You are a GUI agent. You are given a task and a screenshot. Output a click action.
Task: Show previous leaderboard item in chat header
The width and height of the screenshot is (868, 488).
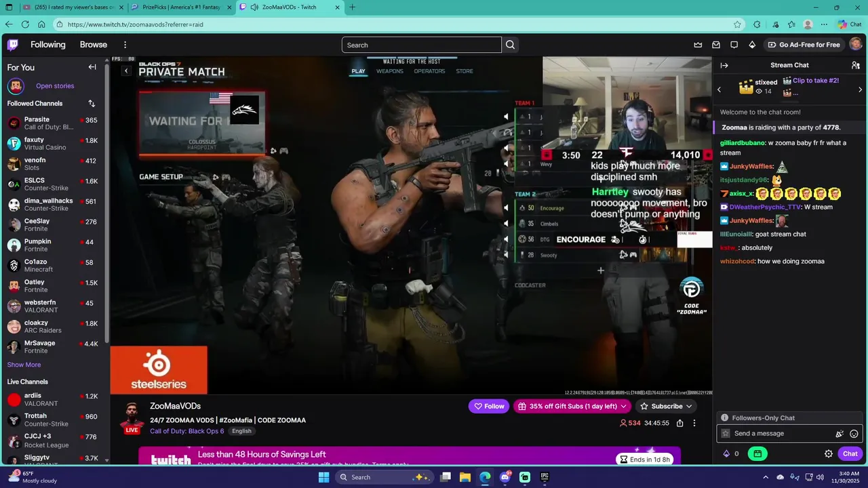(x=719, y=89)
